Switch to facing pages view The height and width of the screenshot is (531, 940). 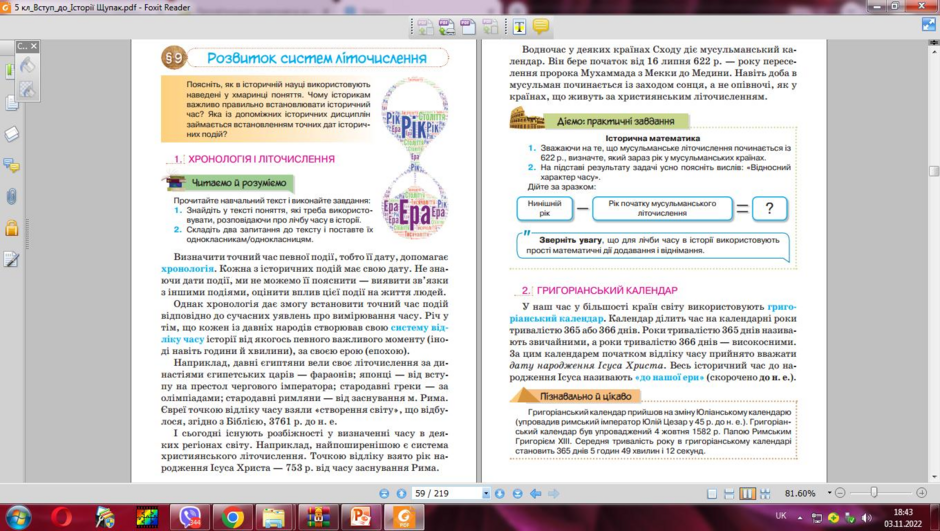click(747, 493)
